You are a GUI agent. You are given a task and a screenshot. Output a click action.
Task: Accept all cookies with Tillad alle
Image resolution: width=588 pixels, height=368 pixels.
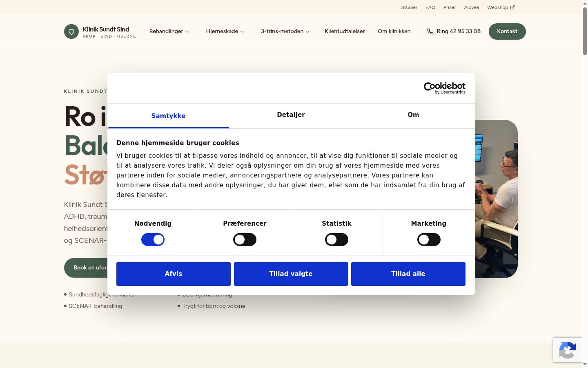click(x=408, y=274)
